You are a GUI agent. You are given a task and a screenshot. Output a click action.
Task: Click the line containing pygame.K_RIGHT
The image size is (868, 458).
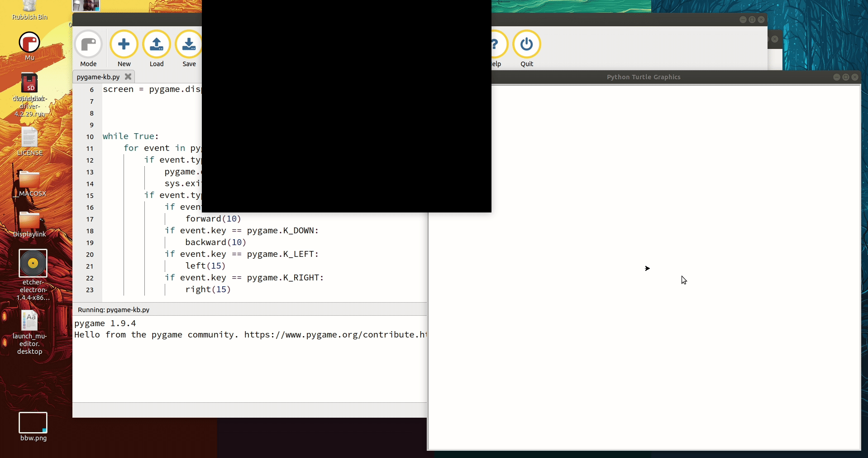(244, 278)
